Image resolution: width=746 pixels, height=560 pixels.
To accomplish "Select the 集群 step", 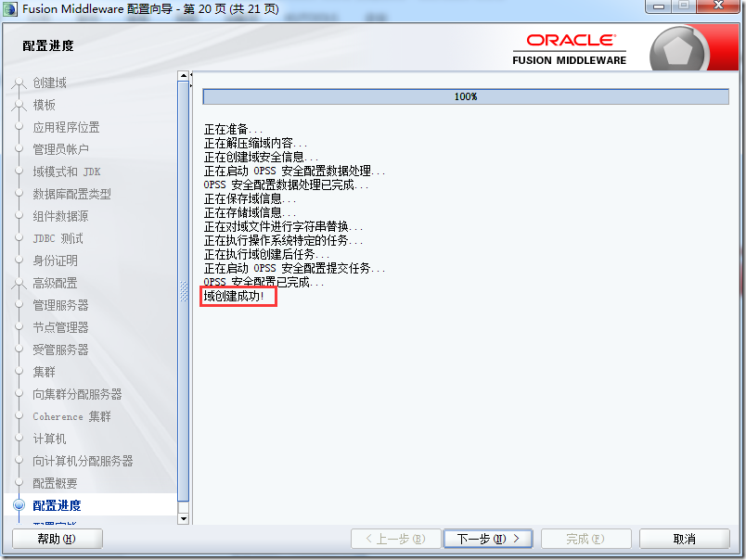I will coord(45,372).
